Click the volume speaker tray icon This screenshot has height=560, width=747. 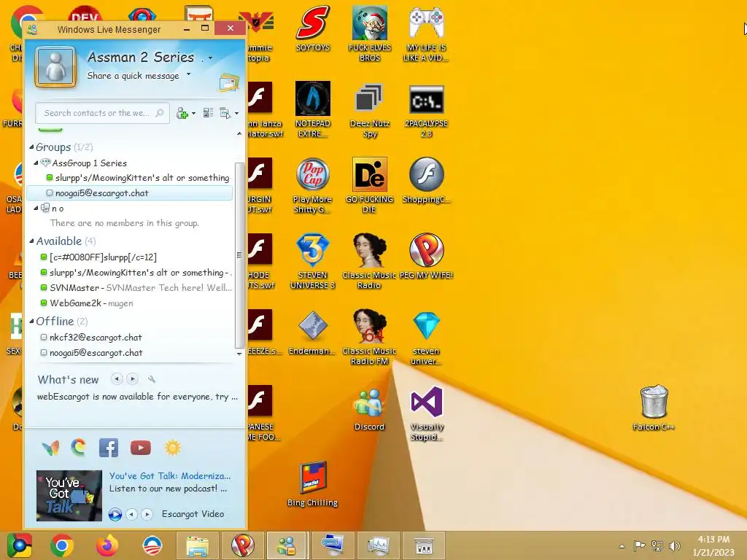pyautogui.click(x=674, y=545)
